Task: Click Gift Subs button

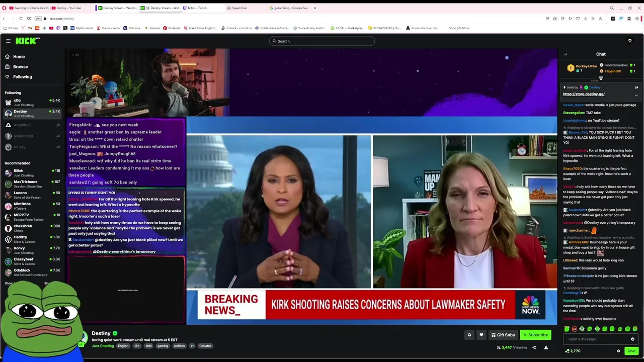Action: click(x=503, y=335)
